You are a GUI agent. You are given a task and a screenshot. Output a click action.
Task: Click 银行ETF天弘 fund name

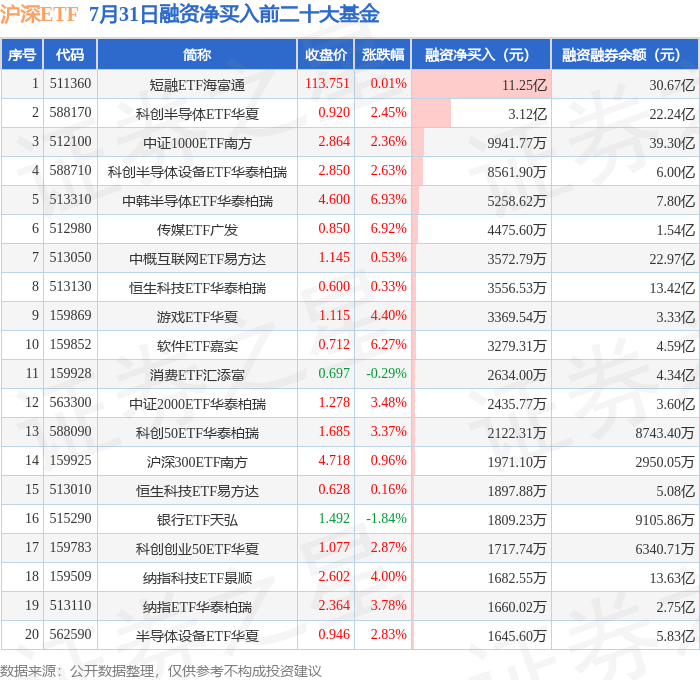click(197, 520)
